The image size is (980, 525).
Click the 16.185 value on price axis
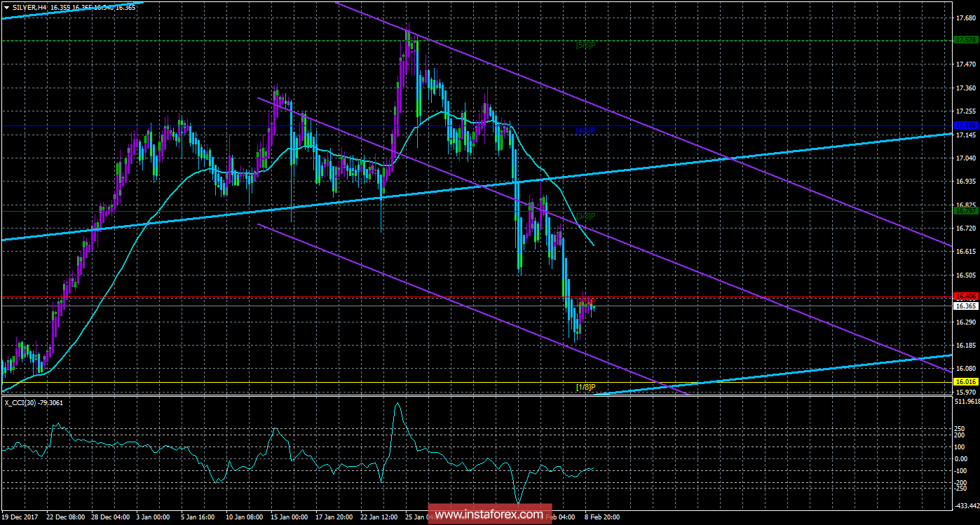click(x=965, y=346)
